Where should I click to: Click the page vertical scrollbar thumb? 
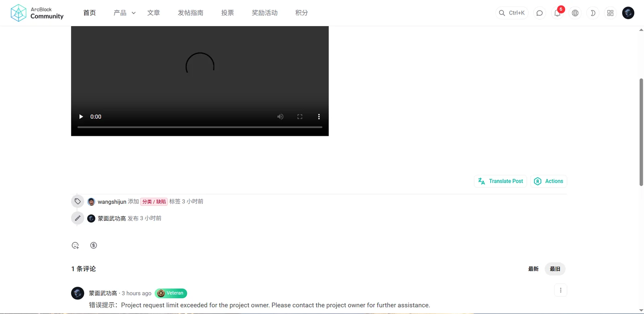click(x=641, y=132)
